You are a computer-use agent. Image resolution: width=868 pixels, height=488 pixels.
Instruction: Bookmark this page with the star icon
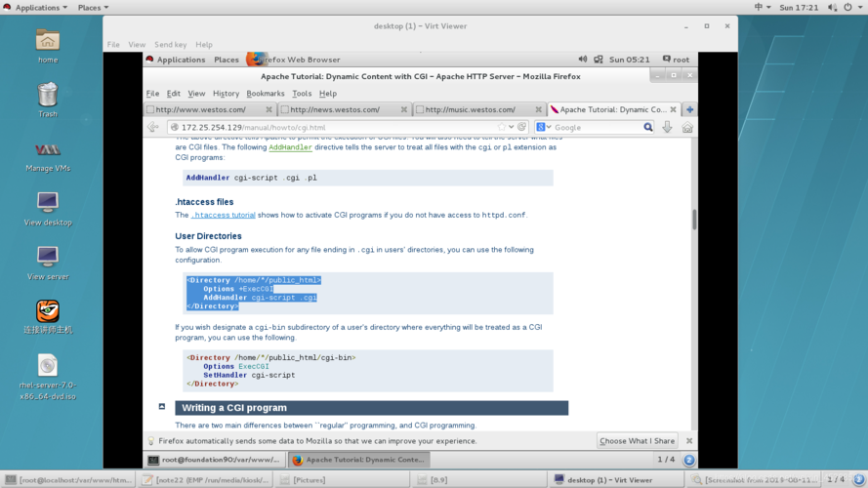502,127
